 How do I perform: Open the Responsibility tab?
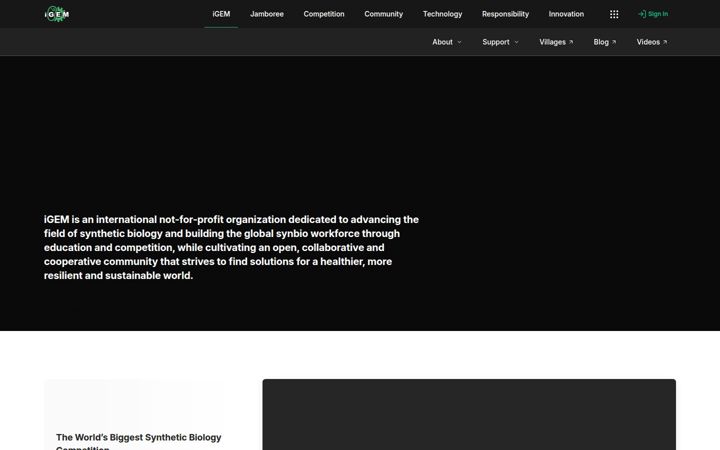(505, 14)
